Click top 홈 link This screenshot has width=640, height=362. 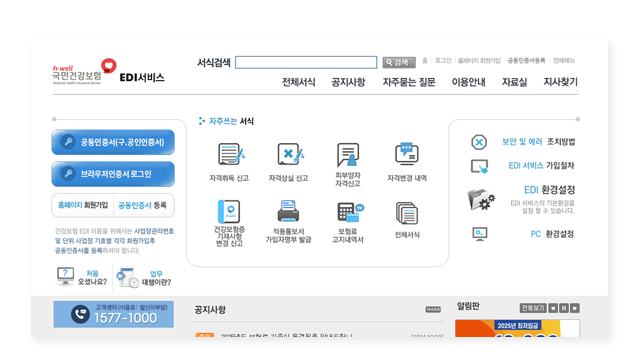click(424, 60)
